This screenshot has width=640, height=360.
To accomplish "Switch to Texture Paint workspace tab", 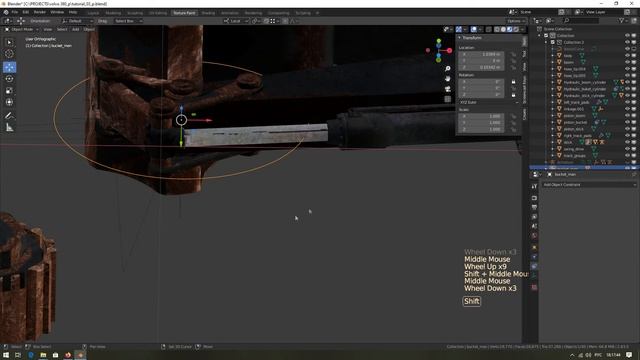I will click(x=184, y=13).
